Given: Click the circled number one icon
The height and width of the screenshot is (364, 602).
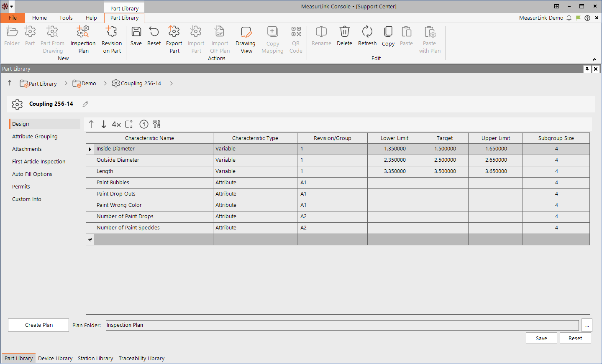Looking at the screenshot, I should coord(144,124).
